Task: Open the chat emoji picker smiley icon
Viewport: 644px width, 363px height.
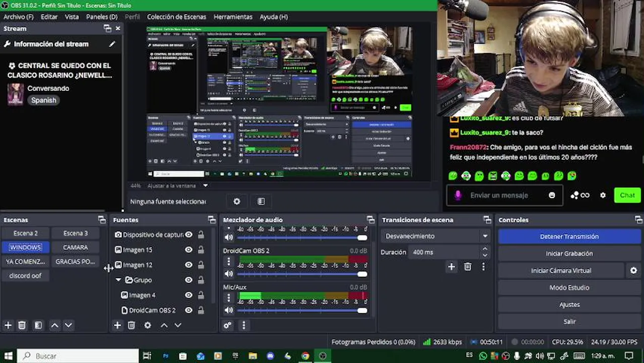Action: [552, 195]
